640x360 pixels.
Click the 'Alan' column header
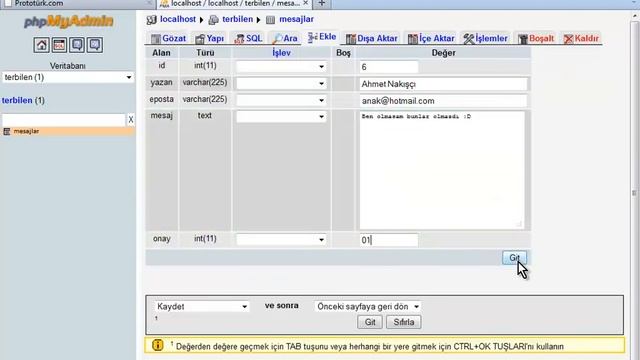[x=161, y=53]
